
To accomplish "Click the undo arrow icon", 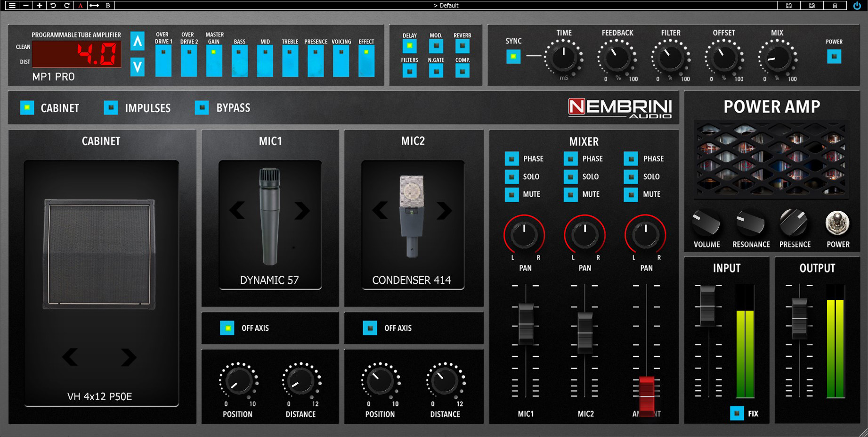I will click(53, 6).
